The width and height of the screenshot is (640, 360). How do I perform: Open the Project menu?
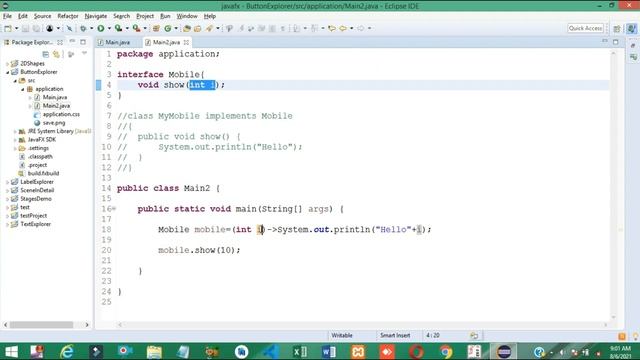(145, 16)
